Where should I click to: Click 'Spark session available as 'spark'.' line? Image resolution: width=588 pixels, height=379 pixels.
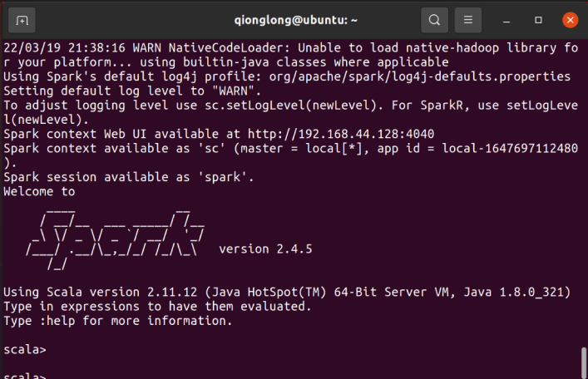129,177
